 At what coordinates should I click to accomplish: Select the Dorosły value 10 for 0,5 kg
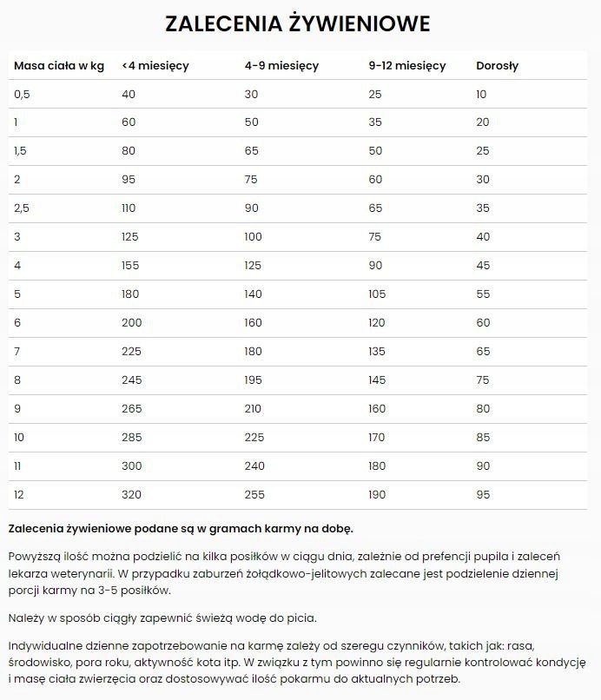tap(482, 94)
